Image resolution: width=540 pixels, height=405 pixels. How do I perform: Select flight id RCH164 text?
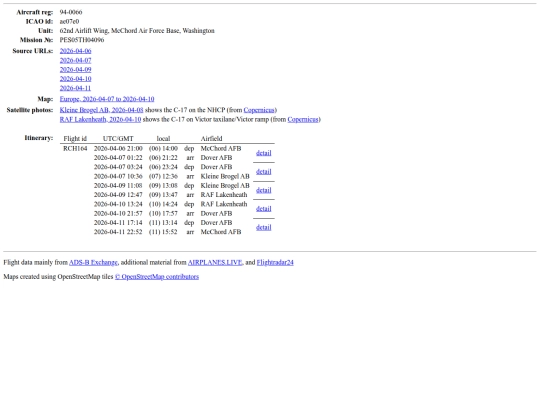(x=75, y=148)
